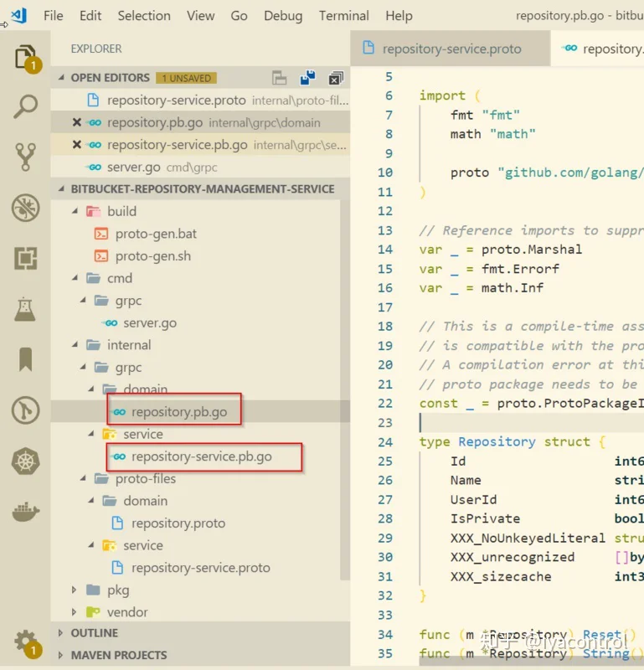Open the Source Control view
This screenshot has width=644, height=670.
(25, 157)
